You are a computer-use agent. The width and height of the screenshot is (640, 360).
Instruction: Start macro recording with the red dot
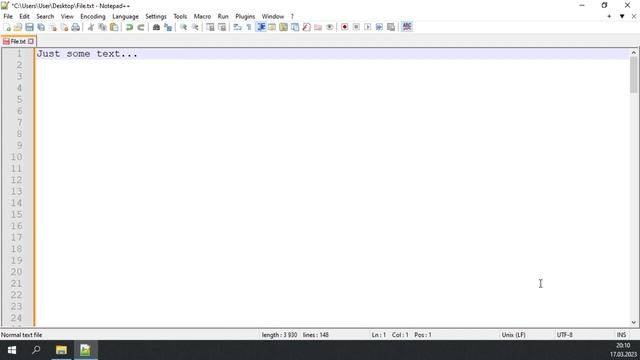point(344,27)
